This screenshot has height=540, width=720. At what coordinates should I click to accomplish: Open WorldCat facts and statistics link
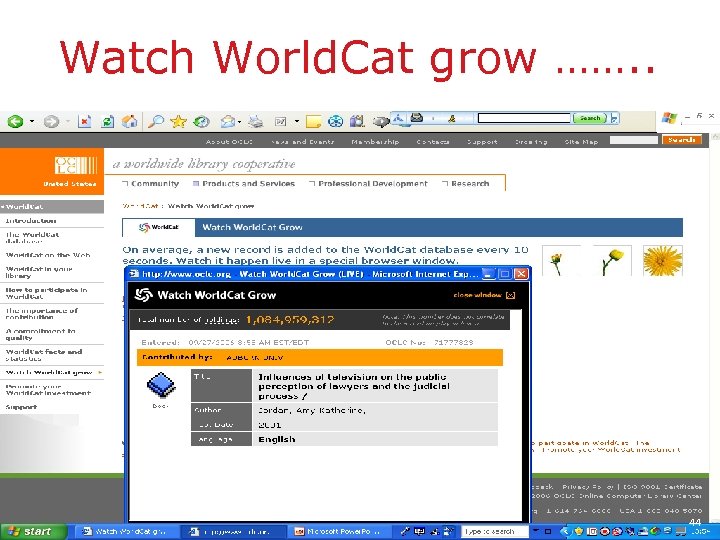tap(44, 354)
